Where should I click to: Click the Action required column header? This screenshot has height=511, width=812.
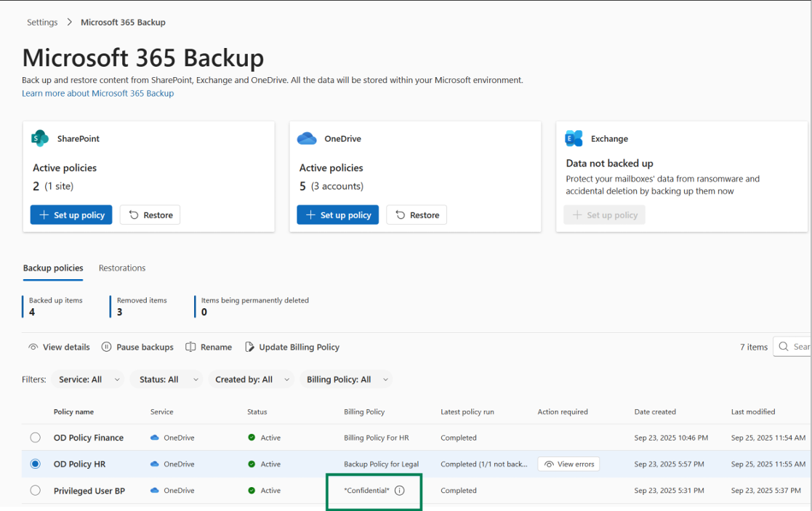pyautogui.click(x=563, y=412)
